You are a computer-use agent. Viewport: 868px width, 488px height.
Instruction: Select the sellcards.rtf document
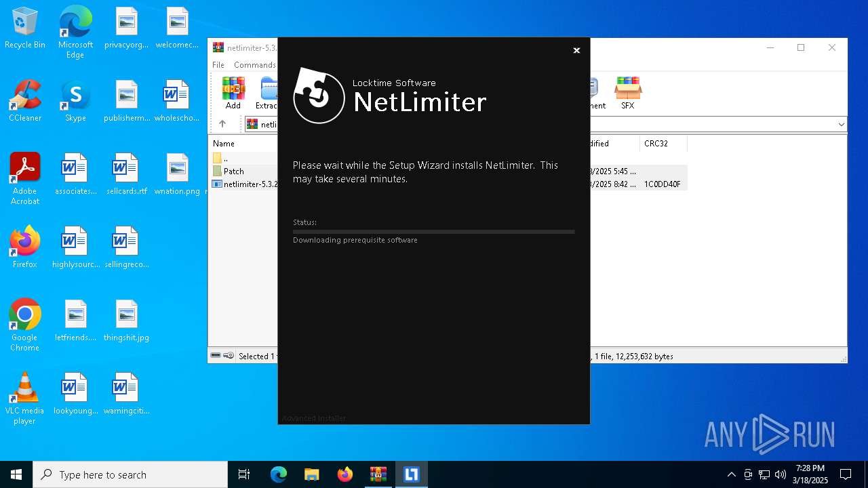[x=126, y=174]
